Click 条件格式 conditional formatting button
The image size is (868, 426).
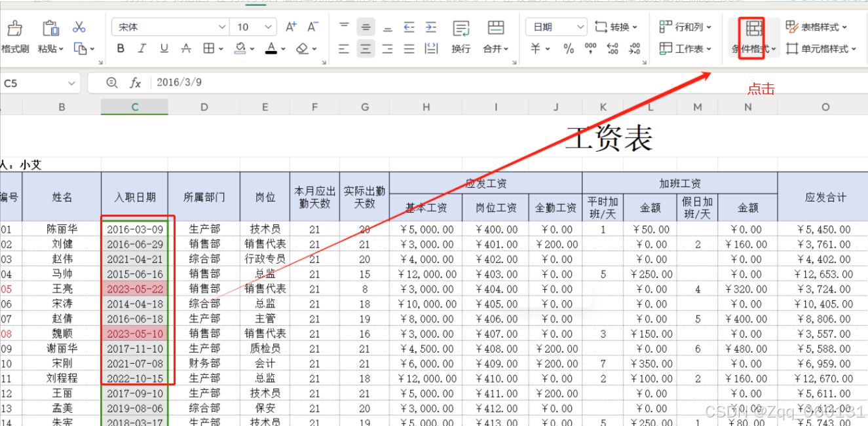[753, 37]
